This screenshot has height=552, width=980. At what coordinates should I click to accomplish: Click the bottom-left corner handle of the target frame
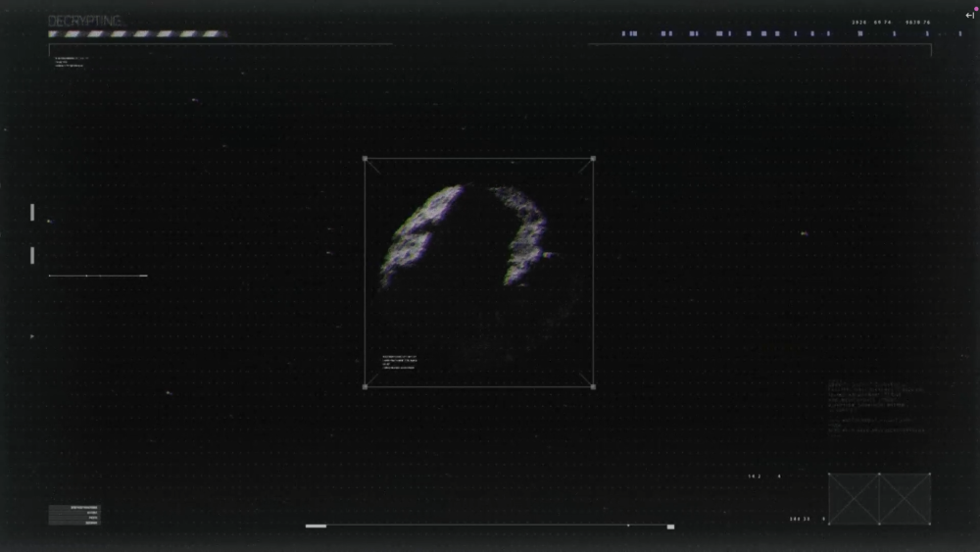point(366,386)
